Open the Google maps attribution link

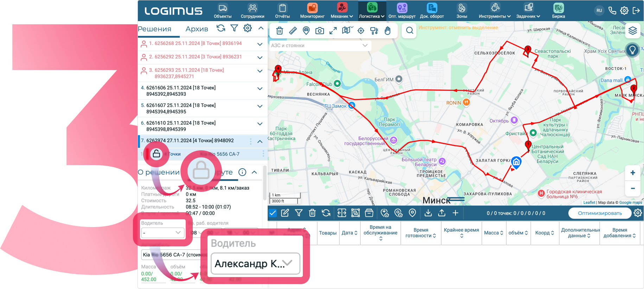pyautogui.click(x=631, y=202)
